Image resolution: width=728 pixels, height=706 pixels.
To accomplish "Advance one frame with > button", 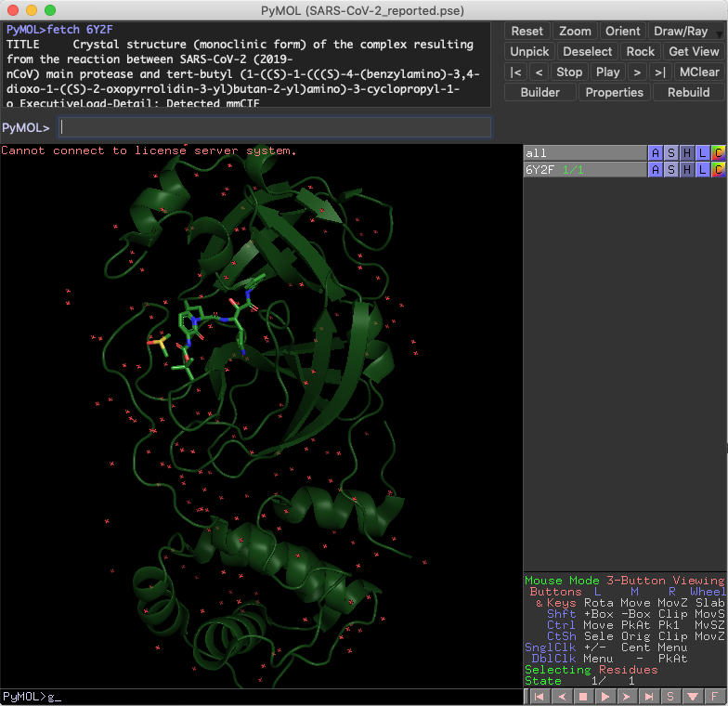I will 637,72.
